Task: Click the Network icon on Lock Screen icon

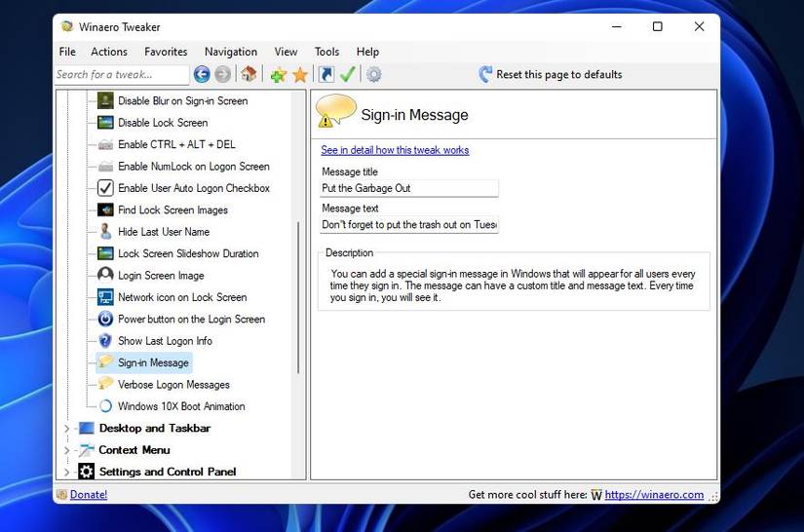Action: tap(105, 297)
